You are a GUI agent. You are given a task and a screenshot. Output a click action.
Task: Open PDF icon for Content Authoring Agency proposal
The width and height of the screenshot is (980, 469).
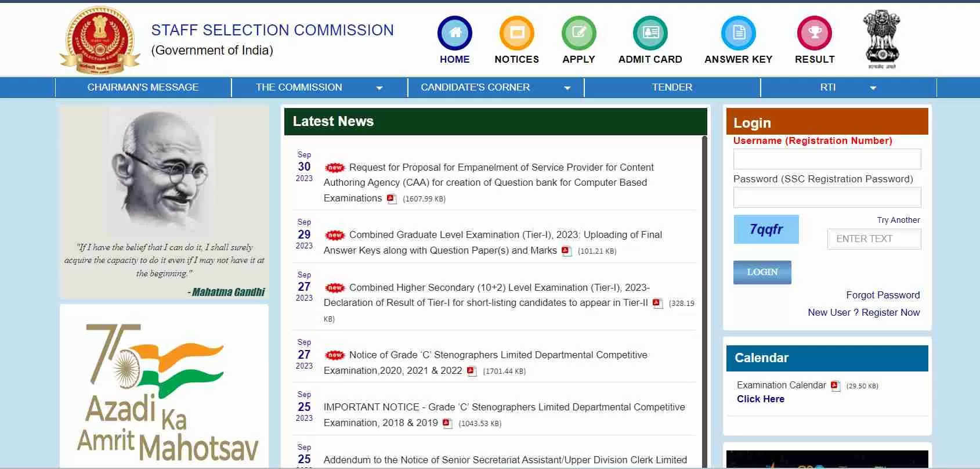[392, 199]
